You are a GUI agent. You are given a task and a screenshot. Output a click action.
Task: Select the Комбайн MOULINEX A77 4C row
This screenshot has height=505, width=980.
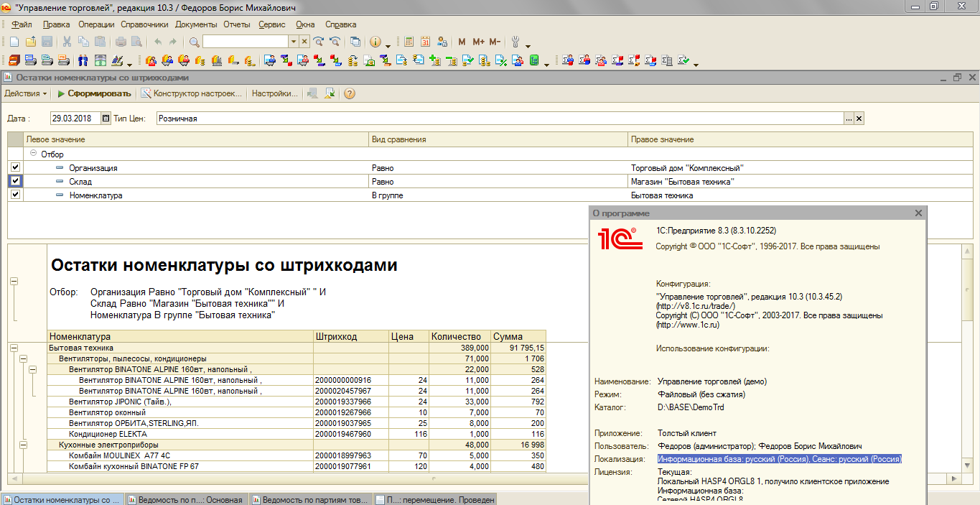[x=297, y=455]
